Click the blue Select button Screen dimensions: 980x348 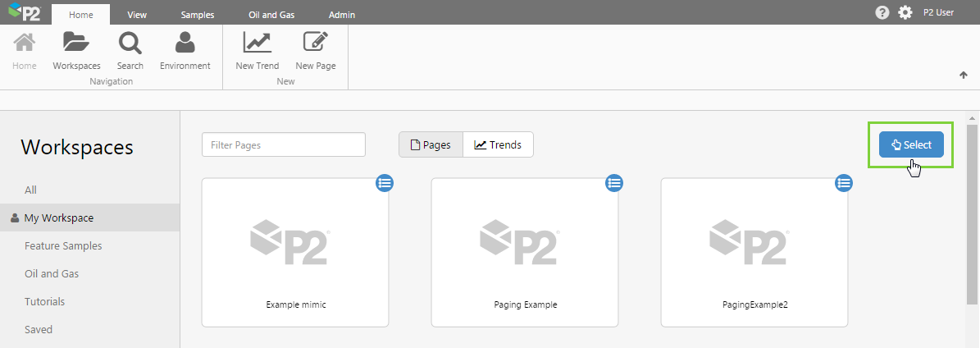coord(911,144)
